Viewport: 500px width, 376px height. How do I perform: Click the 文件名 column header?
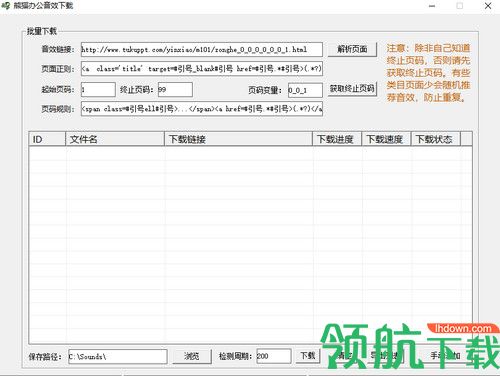point(115,139)
